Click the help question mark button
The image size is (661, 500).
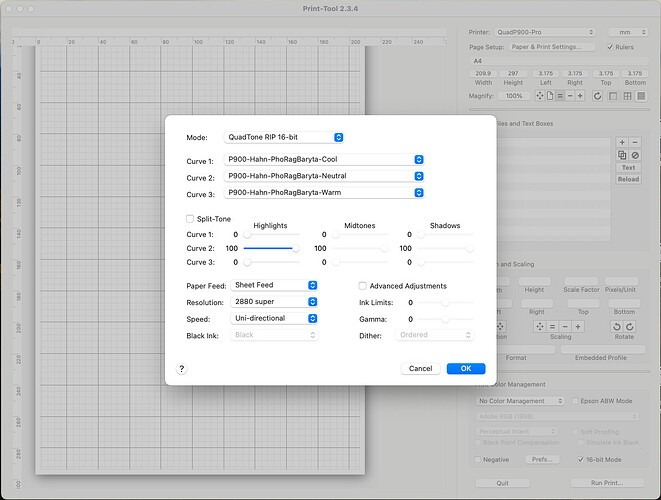182,368
